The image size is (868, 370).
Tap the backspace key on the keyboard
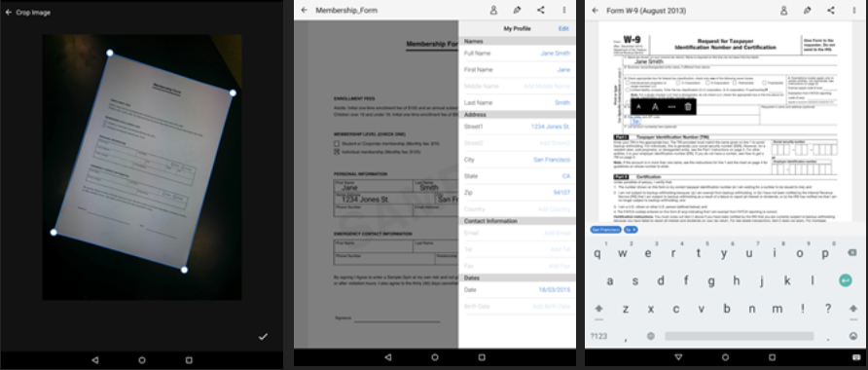tap(852, 252)
